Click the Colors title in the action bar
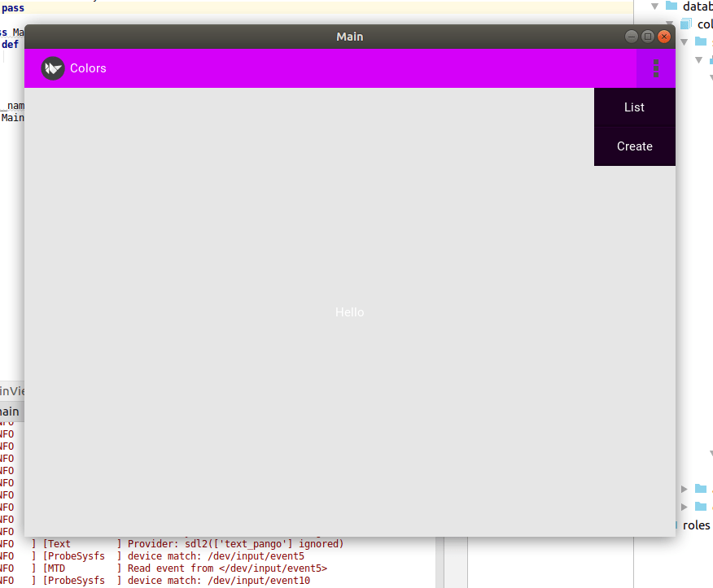 (88, 68)
